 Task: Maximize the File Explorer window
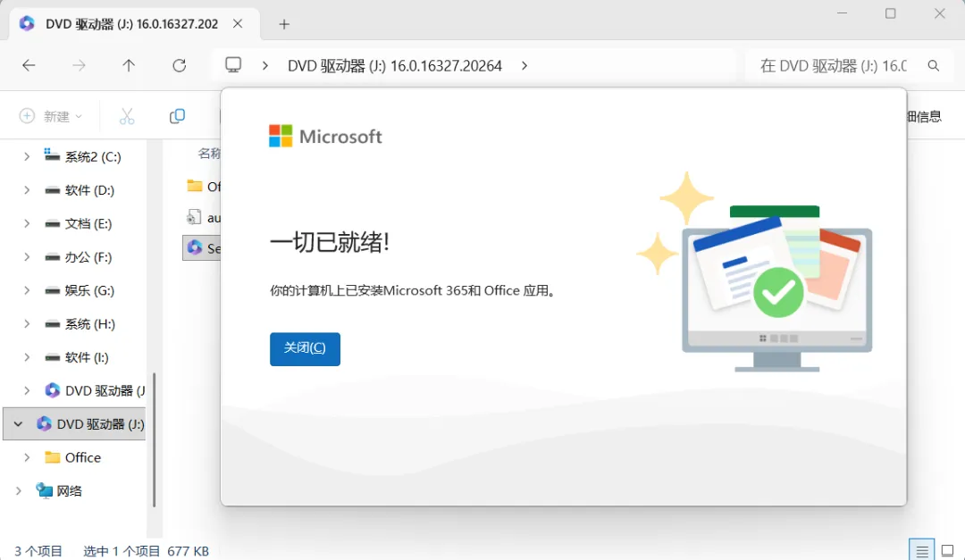891,13
